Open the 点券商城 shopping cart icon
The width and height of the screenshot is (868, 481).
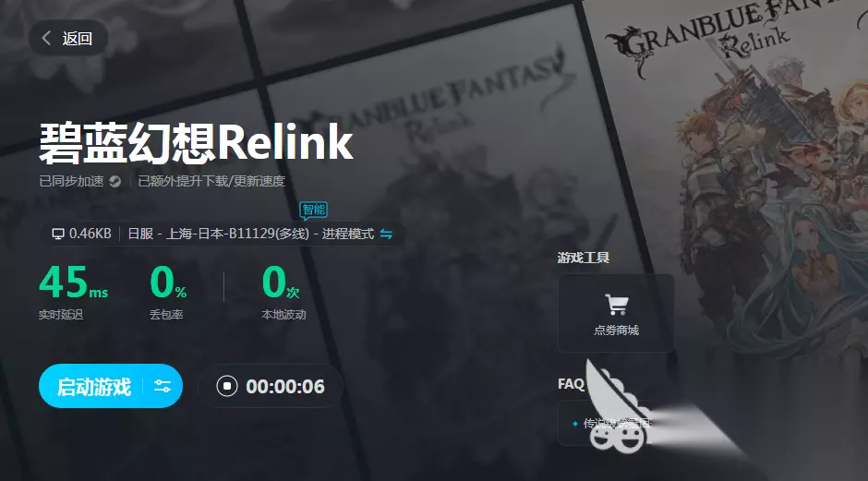pos(616,304)
